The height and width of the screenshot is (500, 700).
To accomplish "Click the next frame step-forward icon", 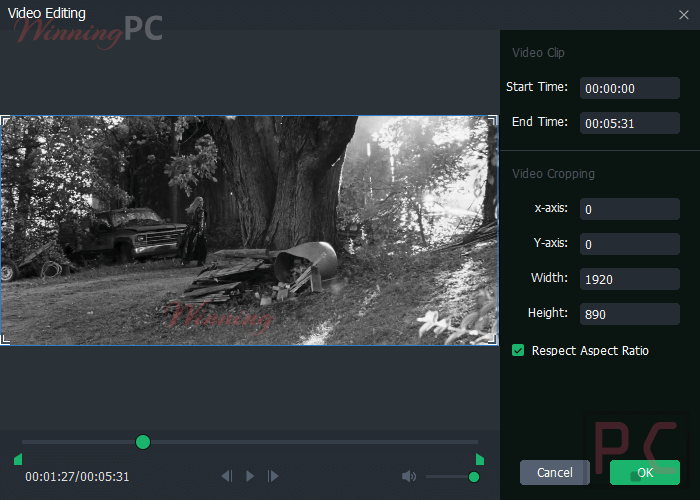I will pyautogui.click(x=273, y=476).
